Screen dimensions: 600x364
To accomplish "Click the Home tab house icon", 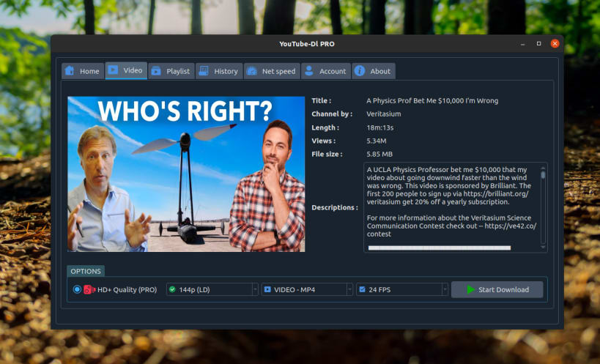I will 70,71.
